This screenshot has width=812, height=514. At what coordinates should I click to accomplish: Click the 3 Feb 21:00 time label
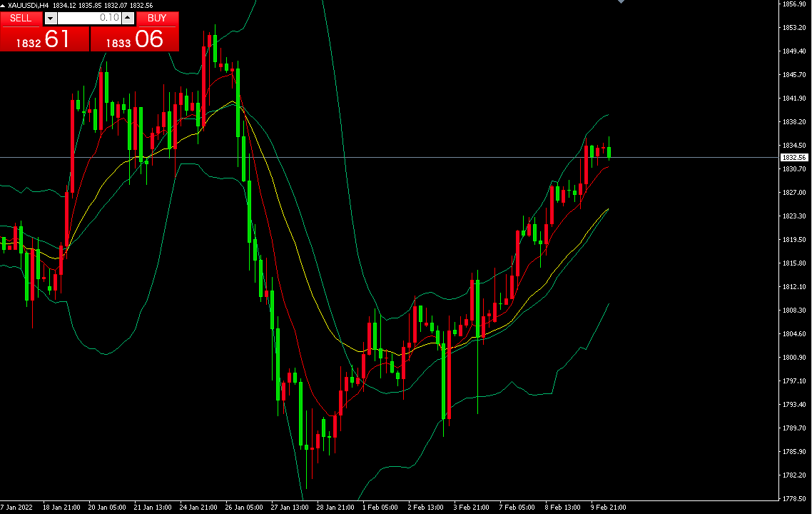[x=471, y=508]
